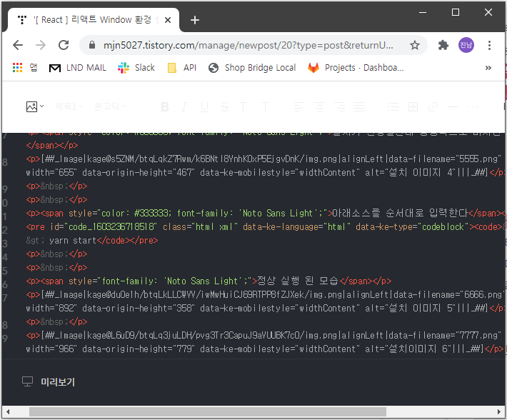Open the text background color tool
The image size is (507, 420).
tap(265, 106)
